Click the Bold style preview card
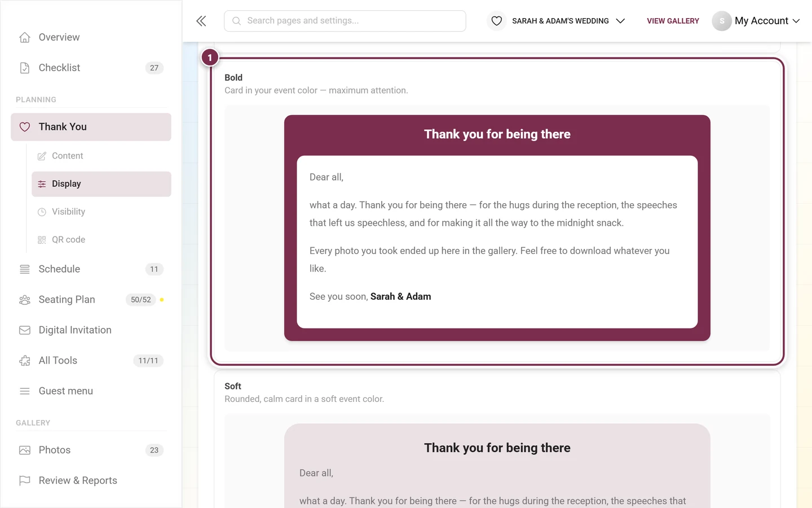Viewport: 812px width, 508px height. tap(497, 228)
